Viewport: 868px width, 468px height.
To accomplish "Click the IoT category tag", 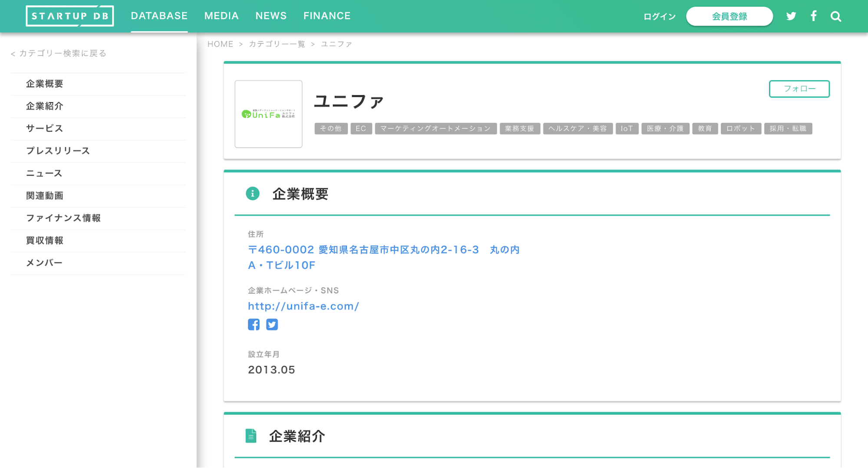I will 627,129.
